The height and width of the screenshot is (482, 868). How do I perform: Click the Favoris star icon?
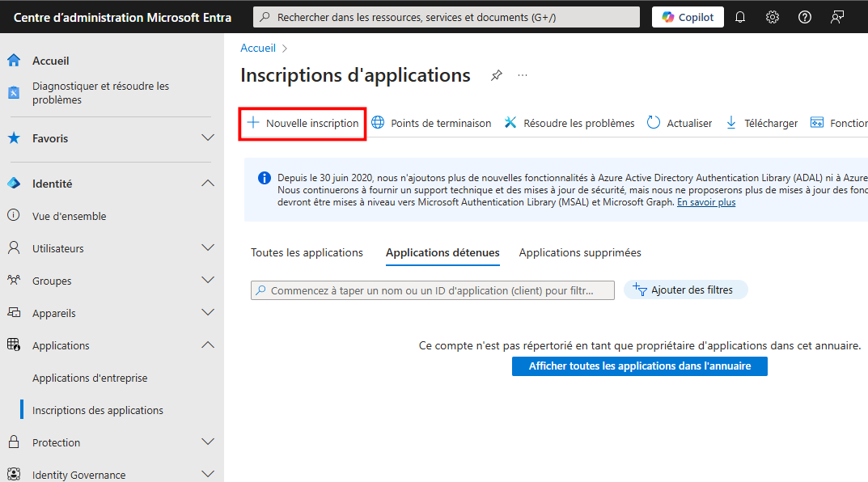coord(14,137)
